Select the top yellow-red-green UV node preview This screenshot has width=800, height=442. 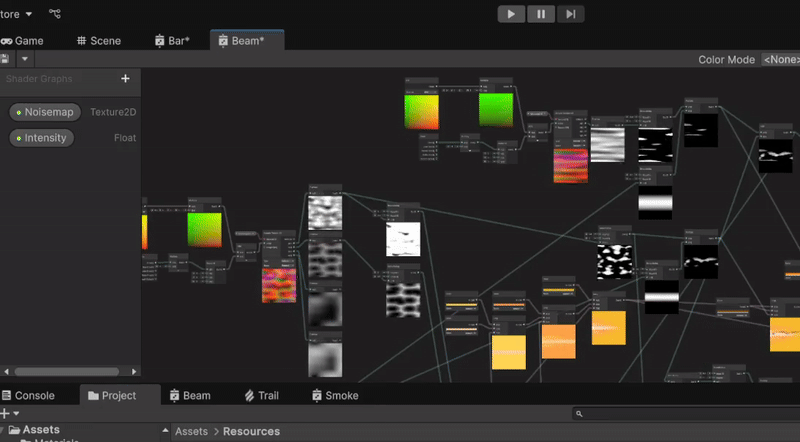point(421,112)
